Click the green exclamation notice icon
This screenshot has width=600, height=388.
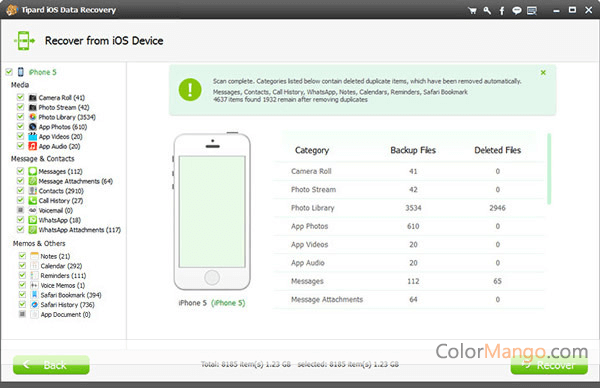pyautogui.click(x=190, y=90)
